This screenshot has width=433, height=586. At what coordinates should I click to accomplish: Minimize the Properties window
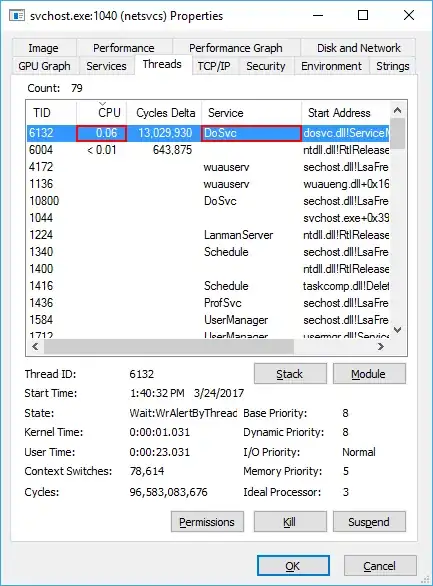coord(318,15)
